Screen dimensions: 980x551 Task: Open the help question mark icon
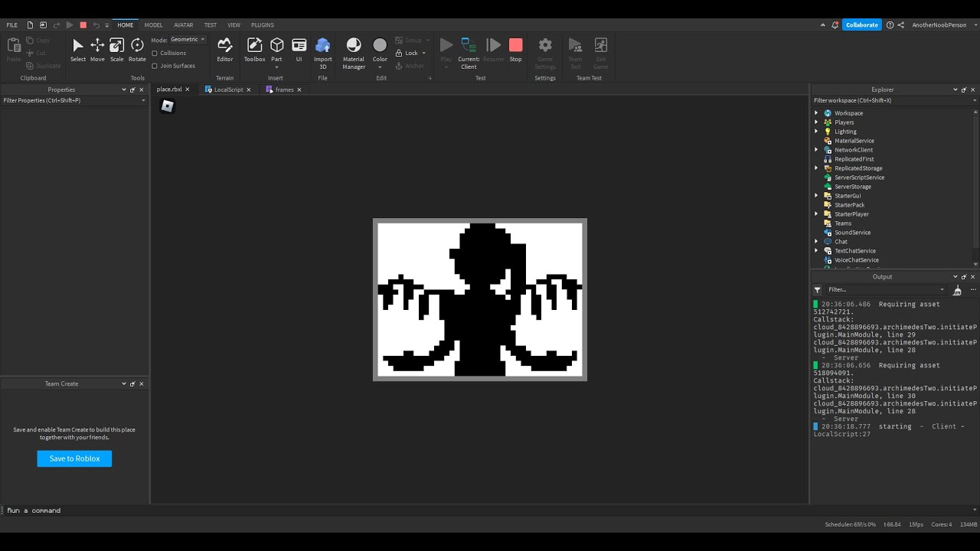[x=890, y=25]
